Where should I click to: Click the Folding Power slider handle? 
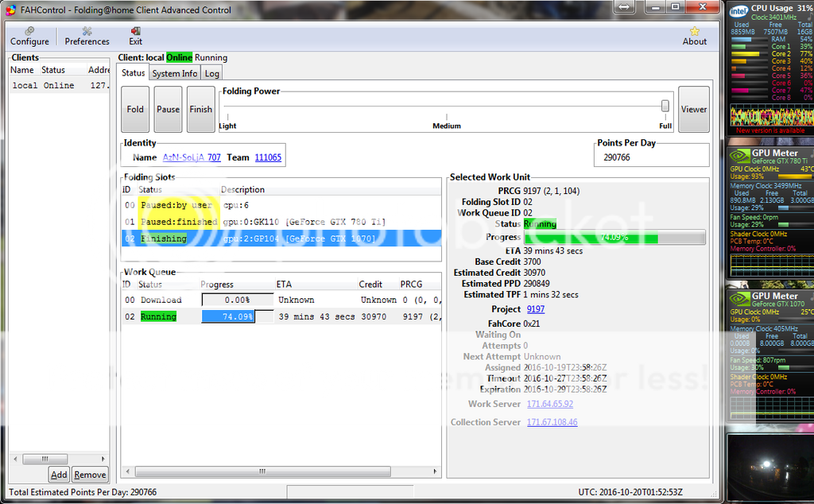point(665,106)
